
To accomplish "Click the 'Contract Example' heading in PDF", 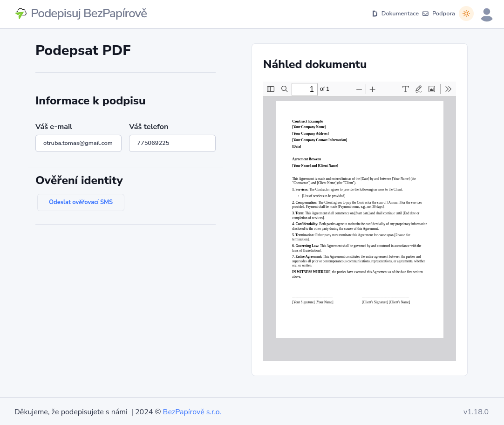I will tap(307, 121).
